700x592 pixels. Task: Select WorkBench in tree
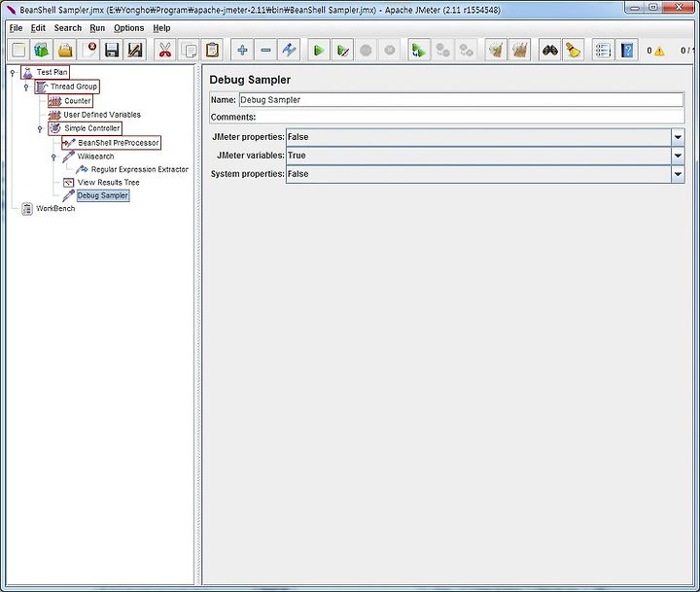click(49, 208)
